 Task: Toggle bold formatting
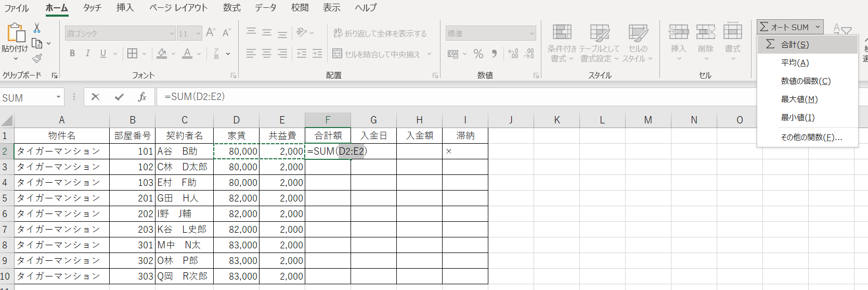point(72,54)
